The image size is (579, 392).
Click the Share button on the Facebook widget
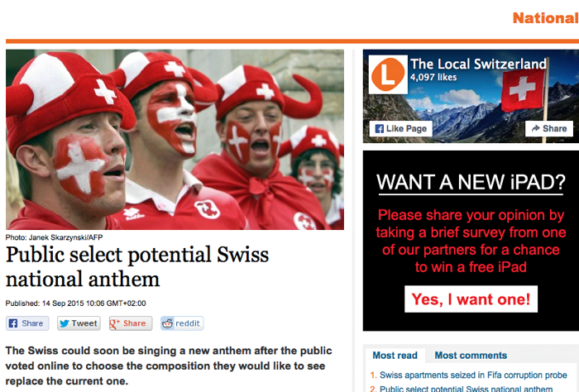[x=549, y=128]
